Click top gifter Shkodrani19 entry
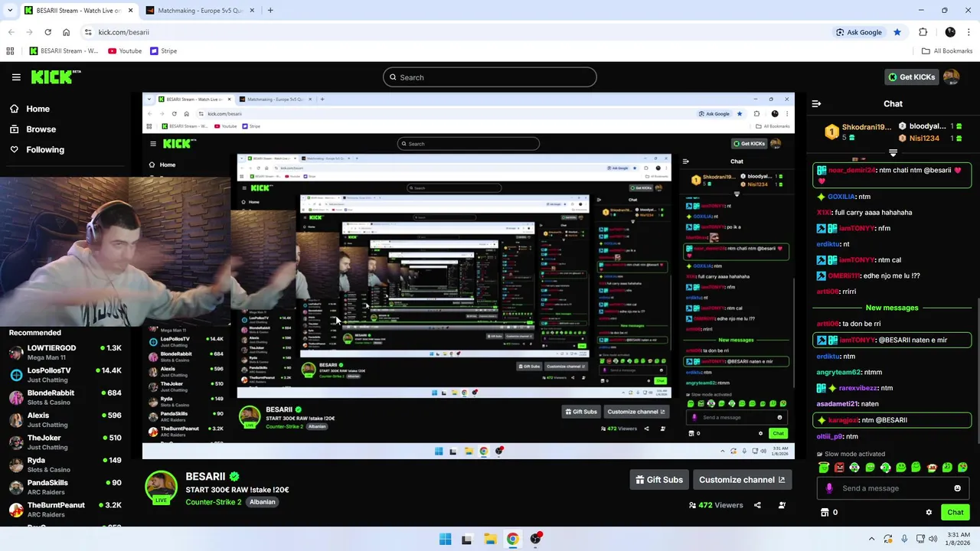The height and width of the screenshot is (551, 980). (857, 132)
